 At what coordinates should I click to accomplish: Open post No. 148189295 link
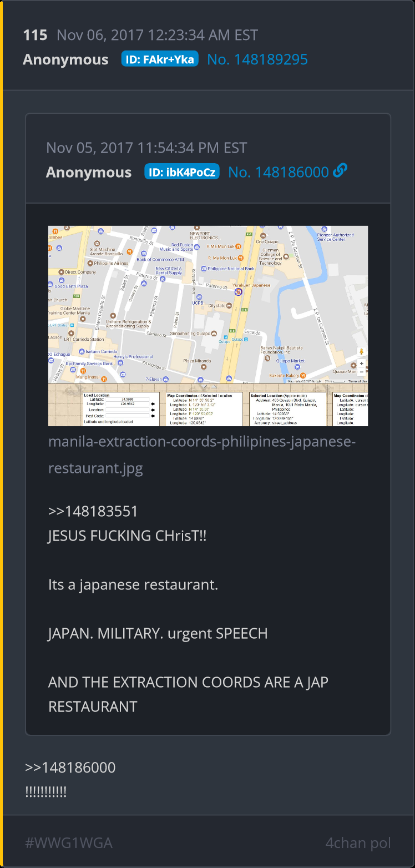click(x=257, y=59)
